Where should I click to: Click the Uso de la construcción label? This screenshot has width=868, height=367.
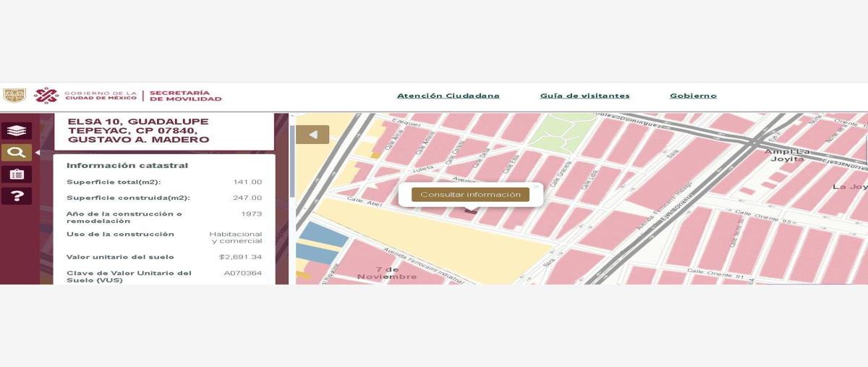(x=120, y=235)
